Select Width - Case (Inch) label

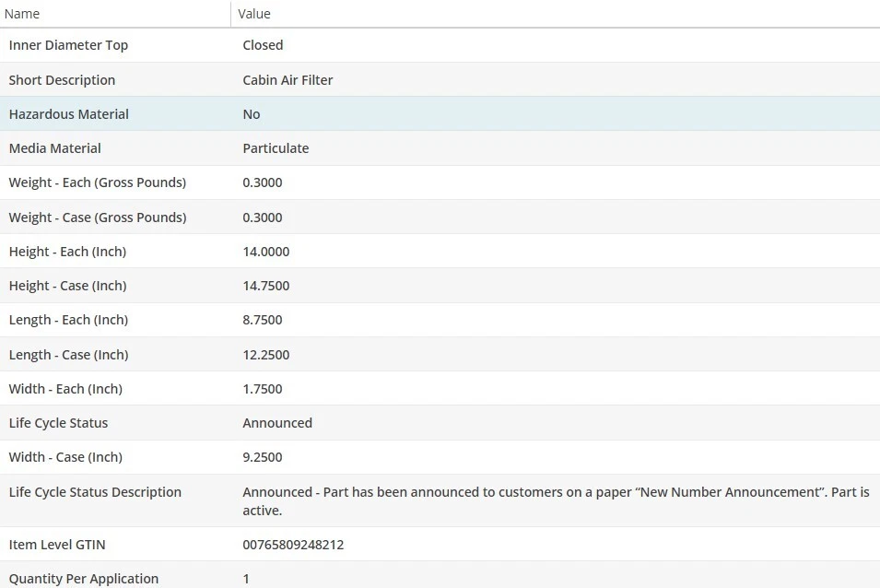tap(65, 458)
